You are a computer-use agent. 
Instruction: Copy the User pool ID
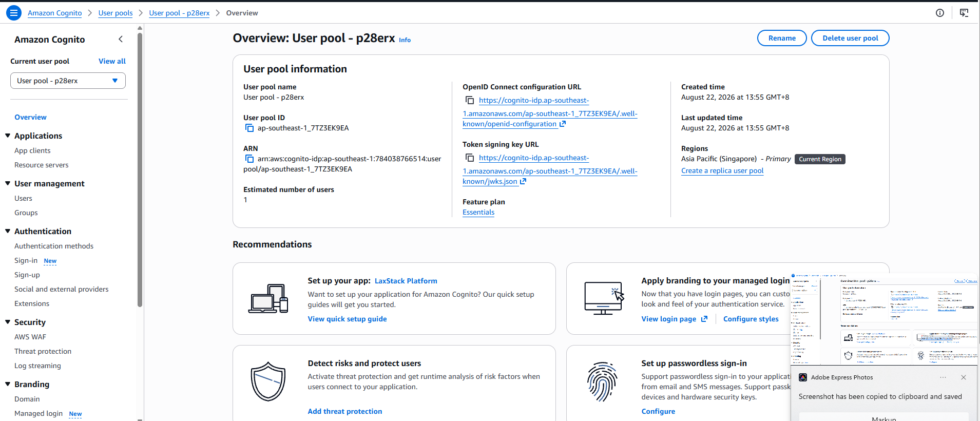[x=249, y=128]
